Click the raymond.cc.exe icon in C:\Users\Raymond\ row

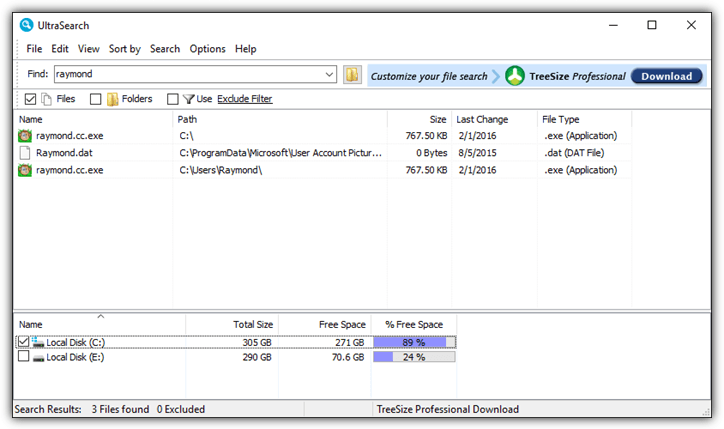click(25, 170)
